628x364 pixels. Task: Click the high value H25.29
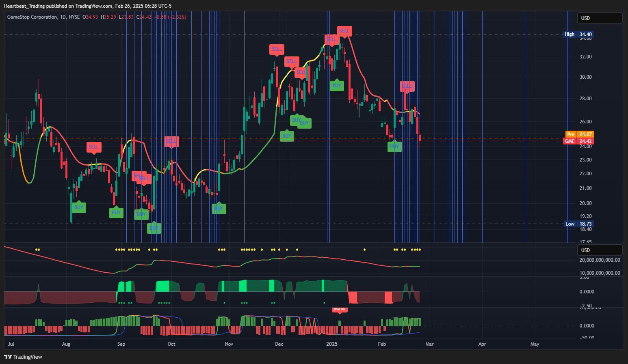coord(108,17)
